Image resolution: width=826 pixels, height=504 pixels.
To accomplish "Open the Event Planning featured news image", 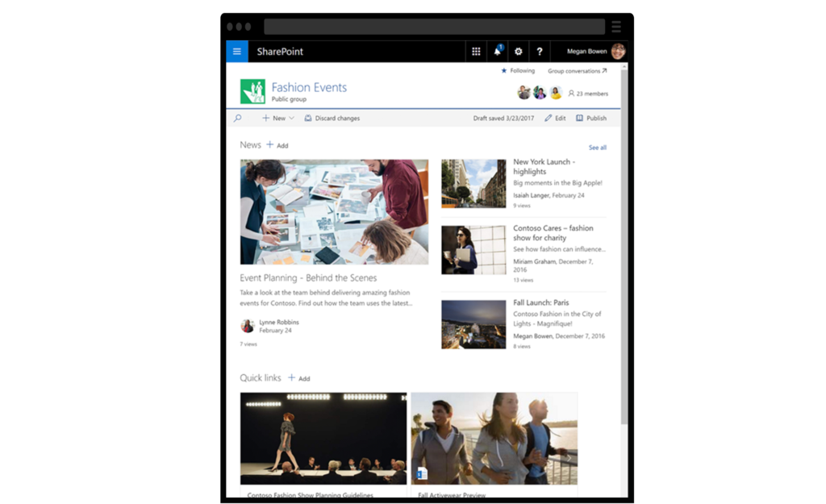I will click(x=334, y=212).
